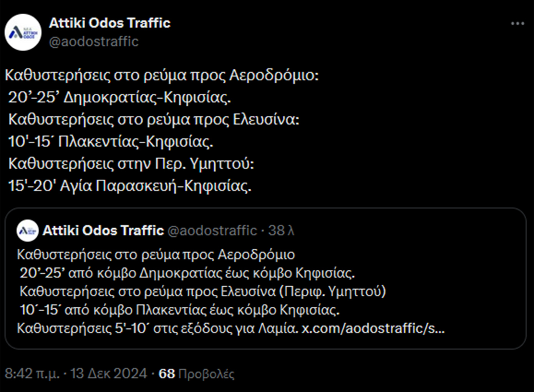This screenshot has width=534, height=392.
Task: Click the quoted tweet's small avatar
Action: [28, 231]
